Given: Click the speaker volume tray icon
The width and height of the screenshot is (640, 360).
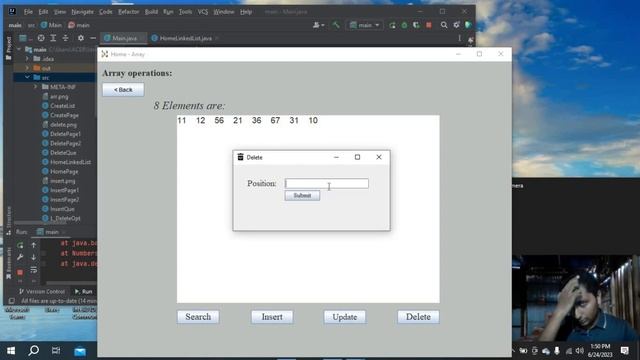Looking at the screenshot, I should click(579, 351).
